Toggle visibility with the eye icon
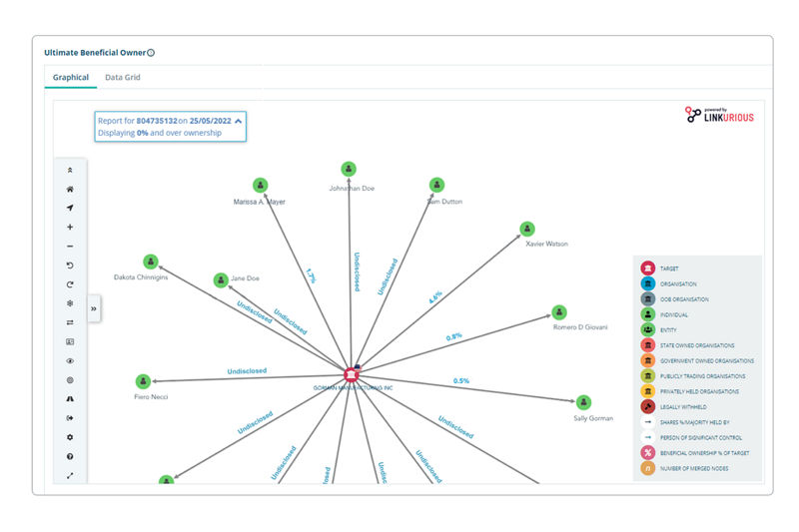 coord(70,360)
